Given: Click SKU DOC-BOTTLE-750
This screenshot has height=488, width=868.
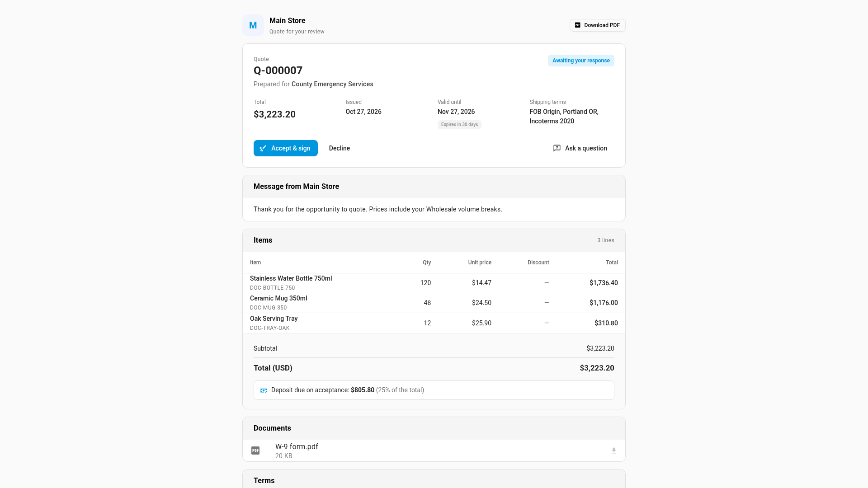Looking at the screenshot, I should pos(272,288).
